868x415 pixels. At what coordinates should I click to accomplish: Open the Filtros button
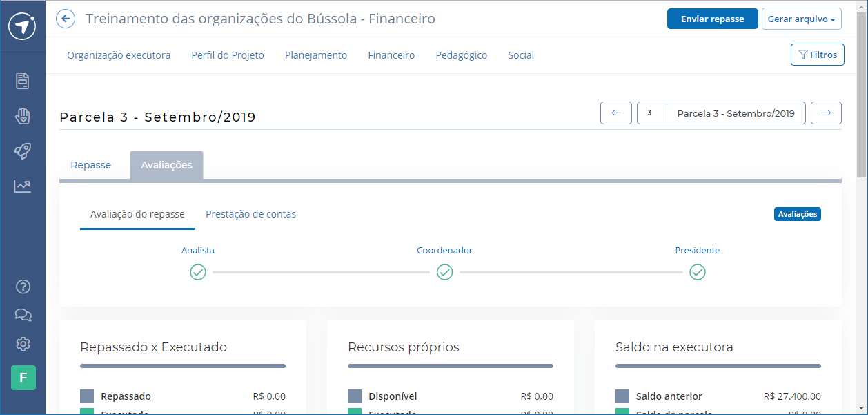click(818, 55)
